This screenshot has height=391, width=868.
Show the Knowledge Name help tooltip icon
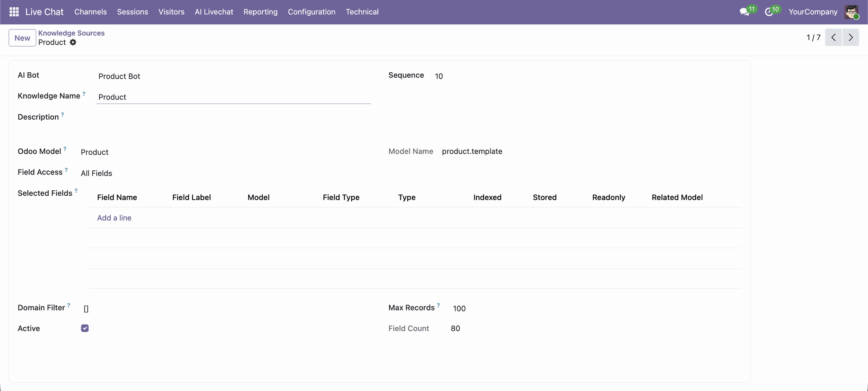[x=84, y=94]
